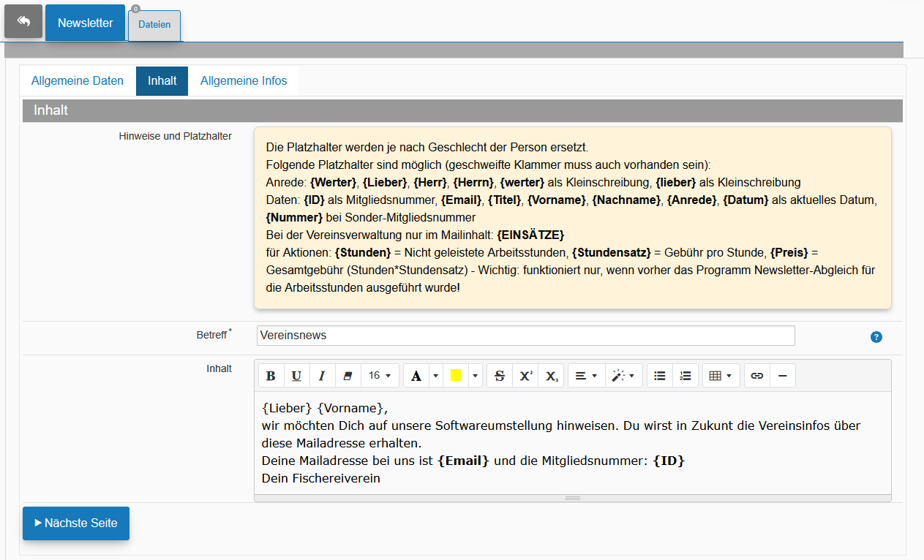This screenshot has height=560, width=924.
Task: Click the {Nummer} placeholder in hints
Action: [295, 217]
